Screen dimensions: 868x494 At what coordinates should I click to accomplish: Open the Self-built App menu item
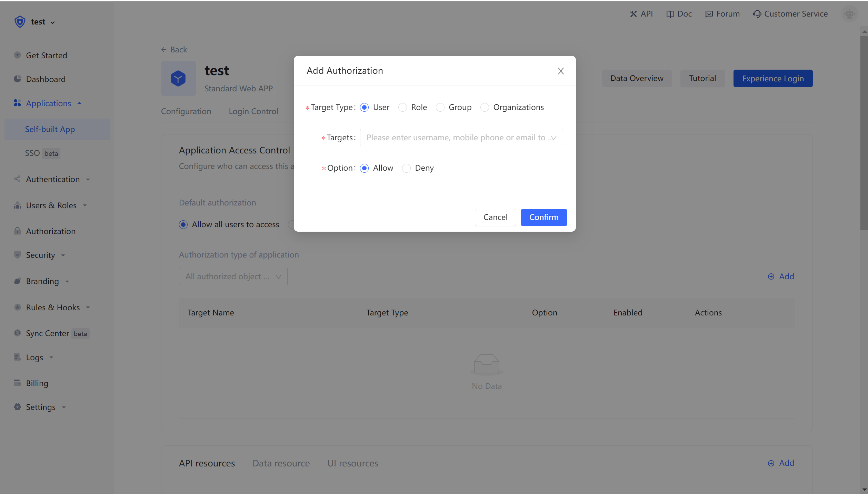[50, 129]
